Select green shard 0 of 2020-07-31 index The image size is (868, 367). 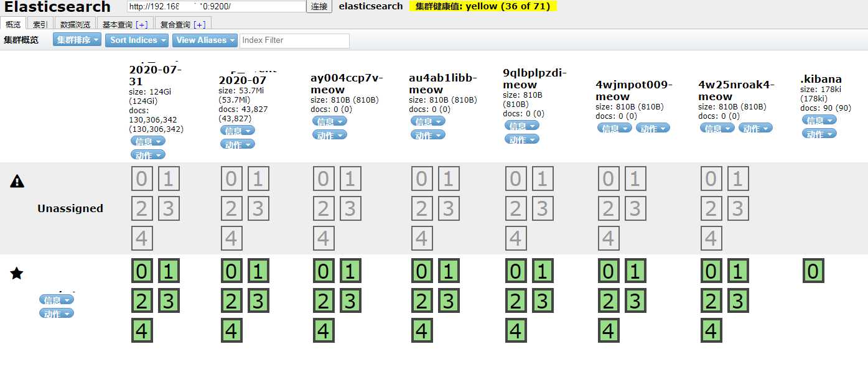tap(142, 271)
